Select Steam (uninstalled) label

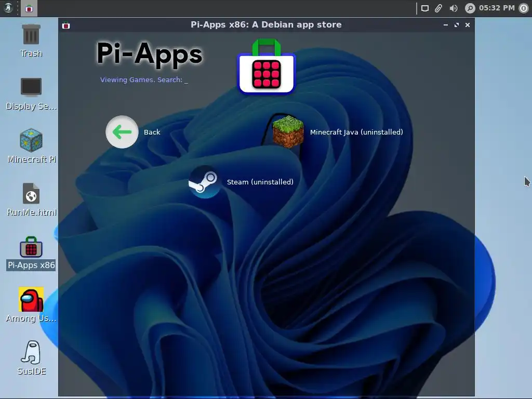click(260, 182)
